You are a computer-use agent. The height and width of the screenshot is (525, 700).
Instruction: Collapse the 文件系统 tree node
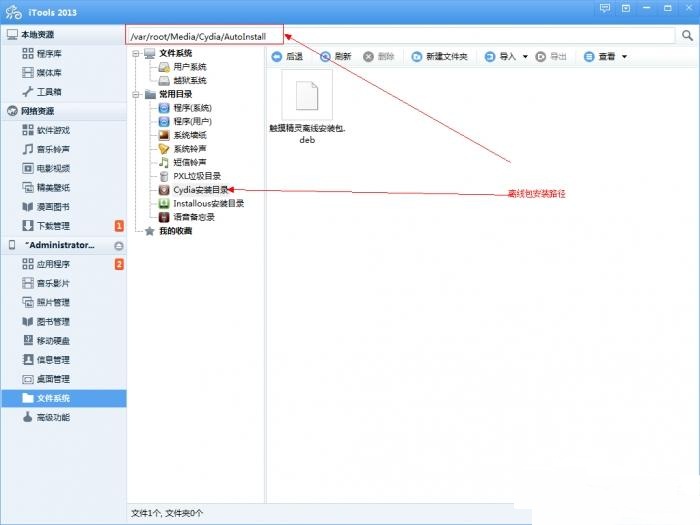135,53
